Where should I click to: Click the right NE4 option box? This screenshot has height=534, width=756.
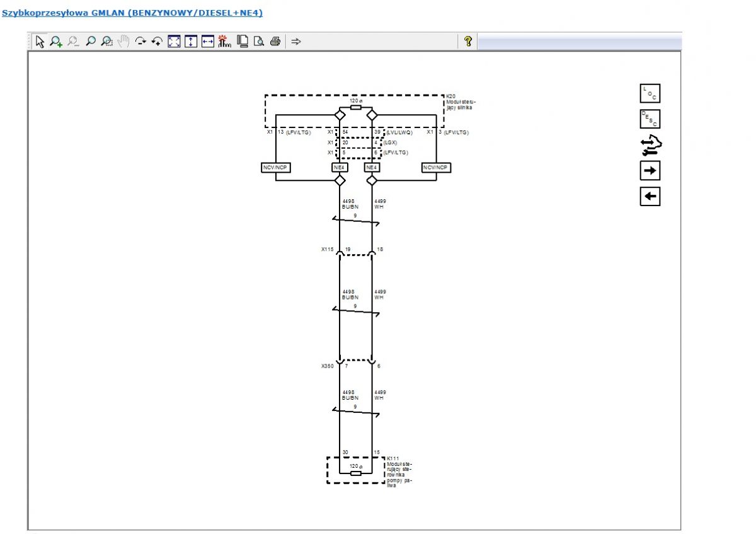[x=372, y=168]
